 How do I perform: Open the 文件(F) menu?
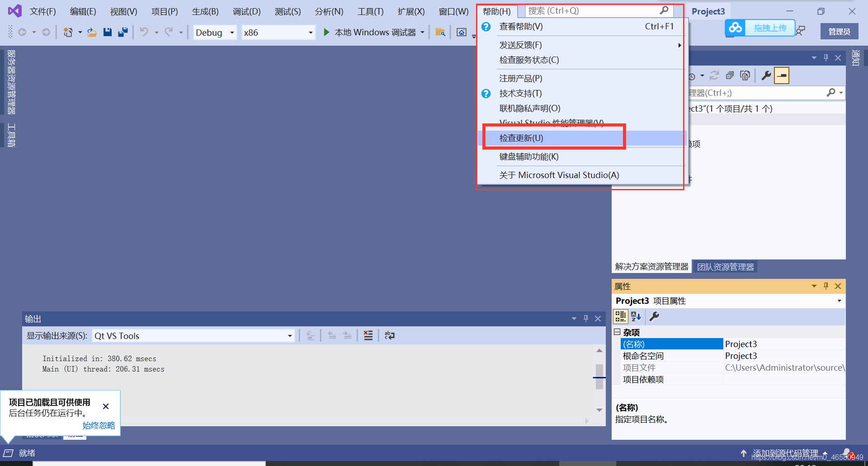43,11
